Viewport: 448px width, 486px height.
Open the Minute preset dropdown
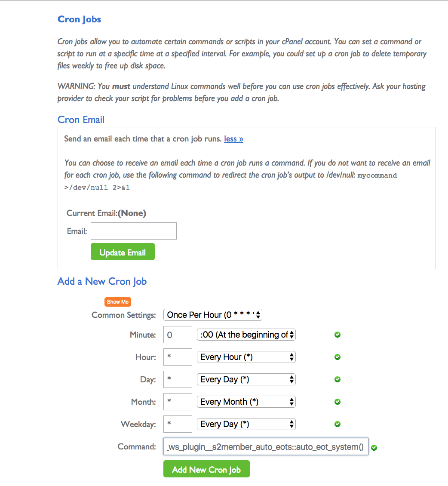tap(246, 335)
